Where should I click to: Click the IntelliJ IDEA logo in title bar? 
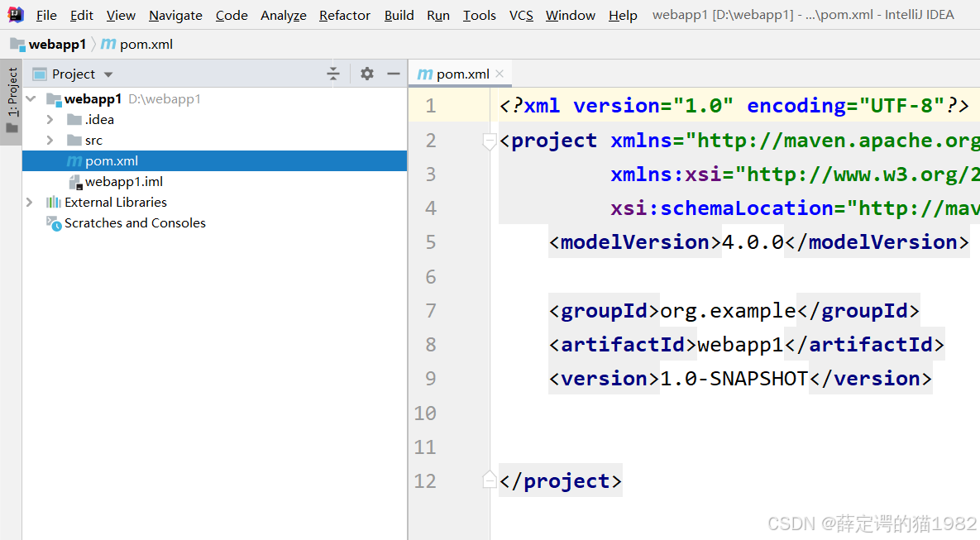(x=16, y=14)
